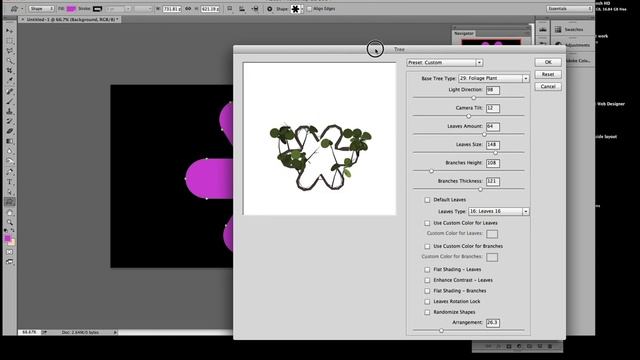Select the Untitled-1 document tab
Screen dimensions: 640x360
pos(69,19)
